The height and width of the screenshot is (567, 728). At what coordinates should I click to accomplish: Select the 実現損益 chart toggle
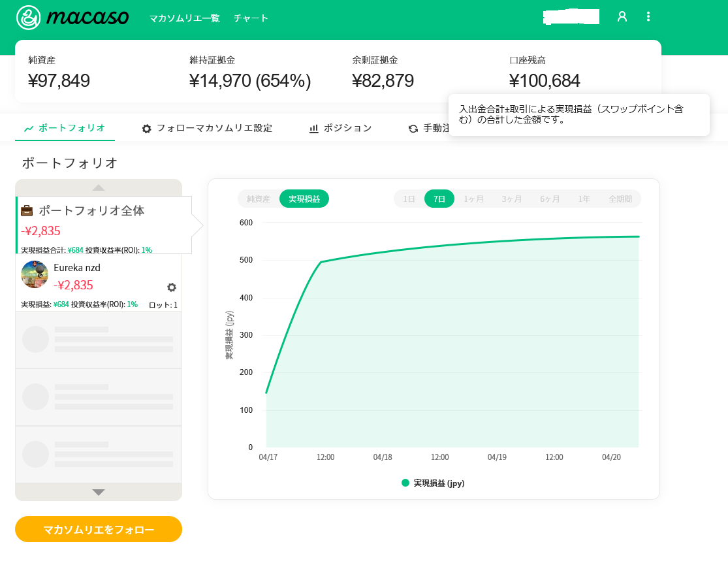coord(304,199)
